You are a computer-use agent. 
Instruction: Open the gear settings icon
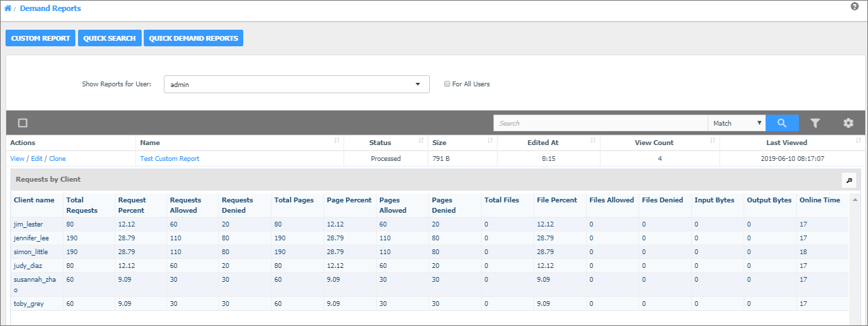849,123
